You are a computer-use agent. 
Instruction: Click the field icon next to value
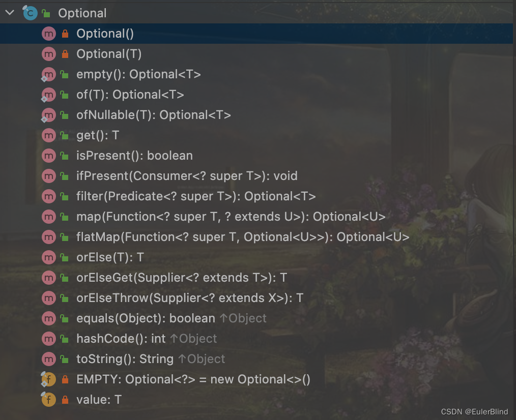click(49, 400)
